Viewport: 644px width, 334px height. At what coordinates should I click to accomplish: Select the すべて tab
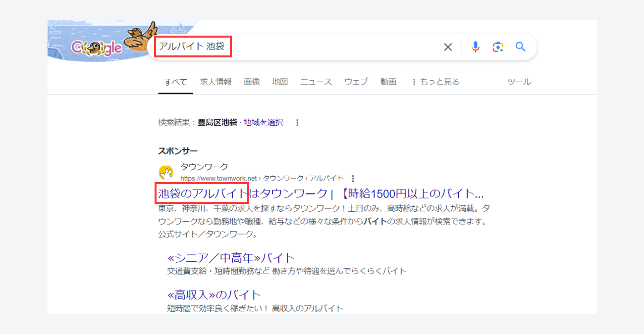click(176, 82)
